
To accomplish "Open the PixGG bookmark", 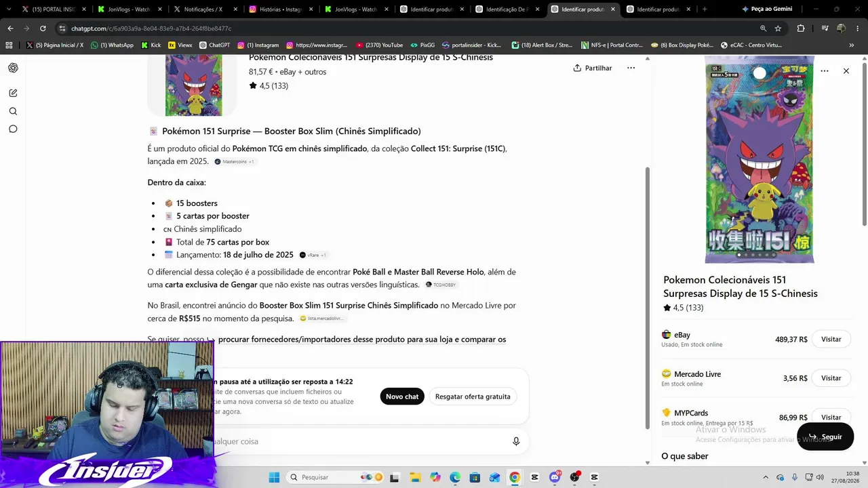I will pyautogui.click(x=422, y=45).
